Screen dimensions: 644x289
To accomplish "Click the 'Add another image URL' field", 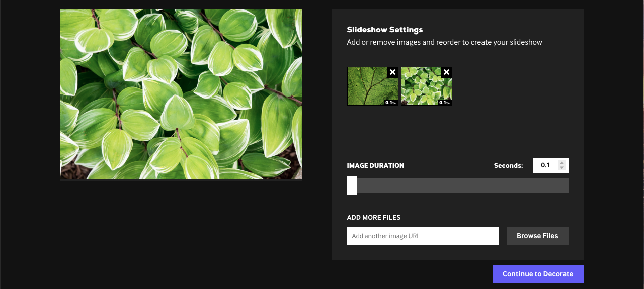I will (423, 236).
